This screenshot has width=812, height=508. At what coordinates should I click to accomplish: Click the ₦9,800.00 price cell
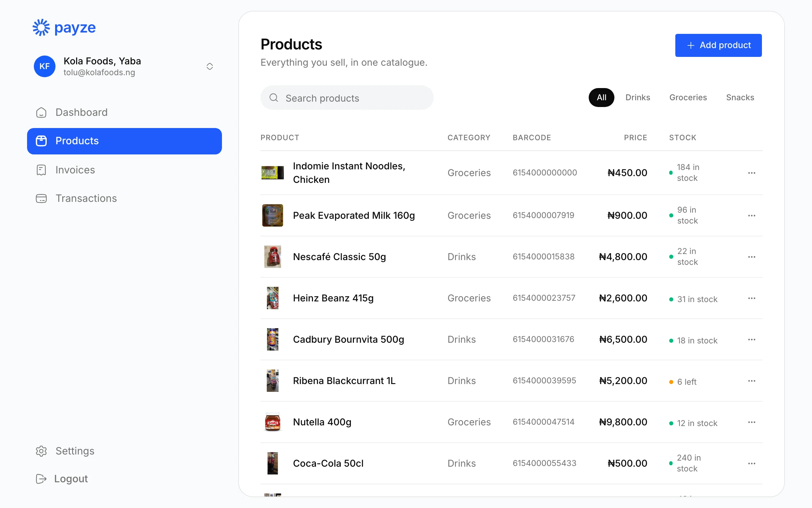click(623, 422)
